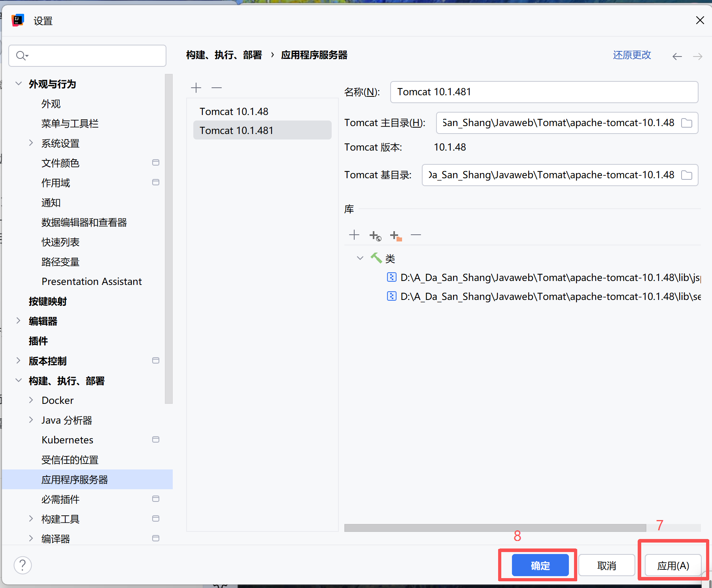Remove selected server with minus icon

pos(217,87)
